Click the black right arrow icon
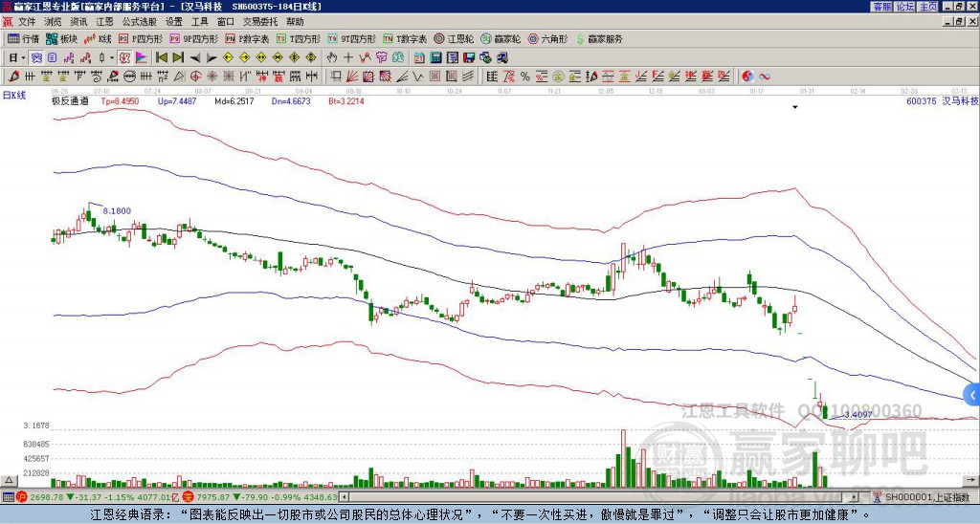980x524 pixels. point(212,58)
